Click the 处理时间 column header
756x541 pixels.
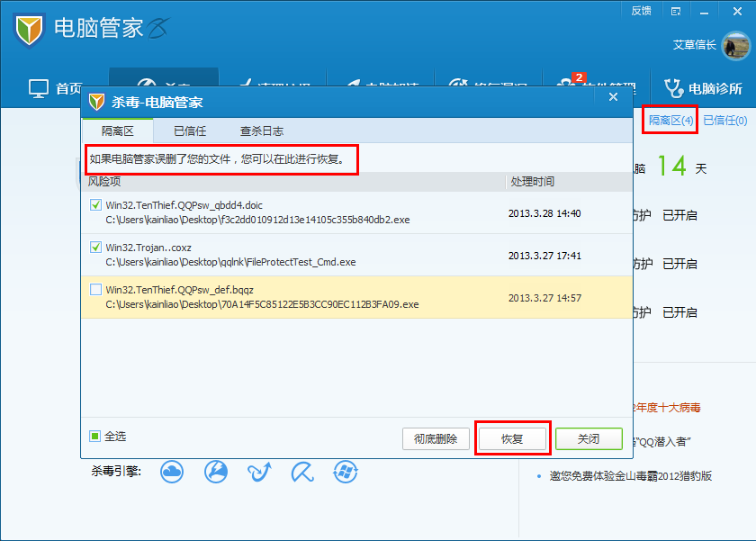pyautogui.click(x=533, y=182)
